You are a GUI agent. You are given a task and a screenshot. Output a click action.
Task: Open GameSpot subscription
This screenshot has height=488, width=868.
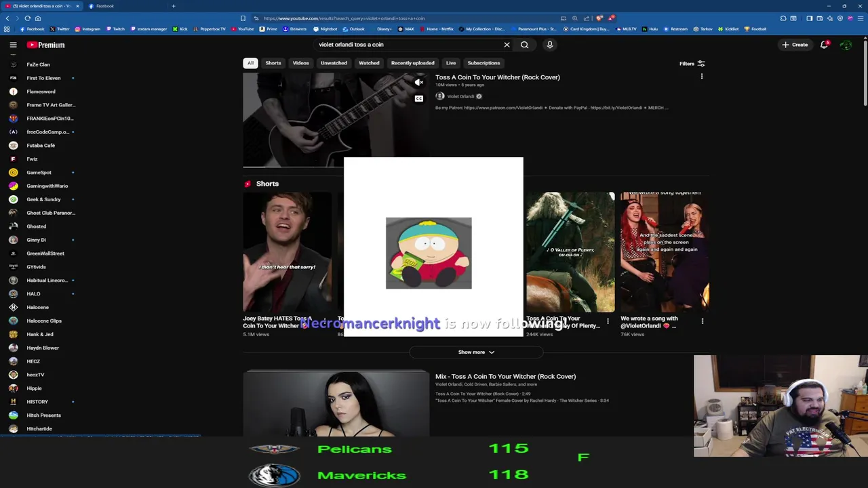coord(39,172)
